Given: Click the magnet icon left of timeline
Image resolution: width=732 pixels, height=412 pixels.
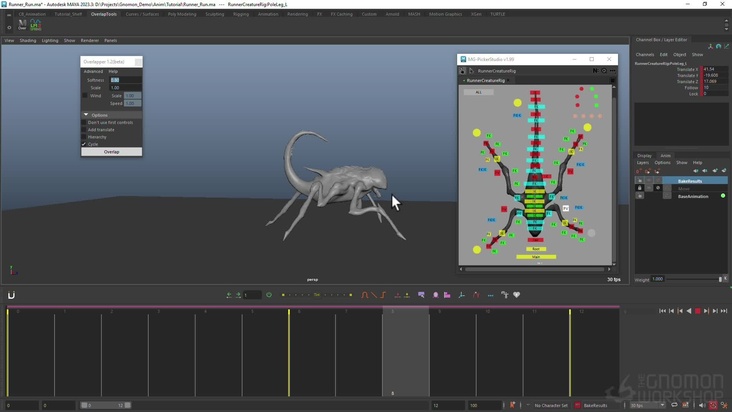Looking at the screenshot, I should pyautogui.click(x=12, y=295).
